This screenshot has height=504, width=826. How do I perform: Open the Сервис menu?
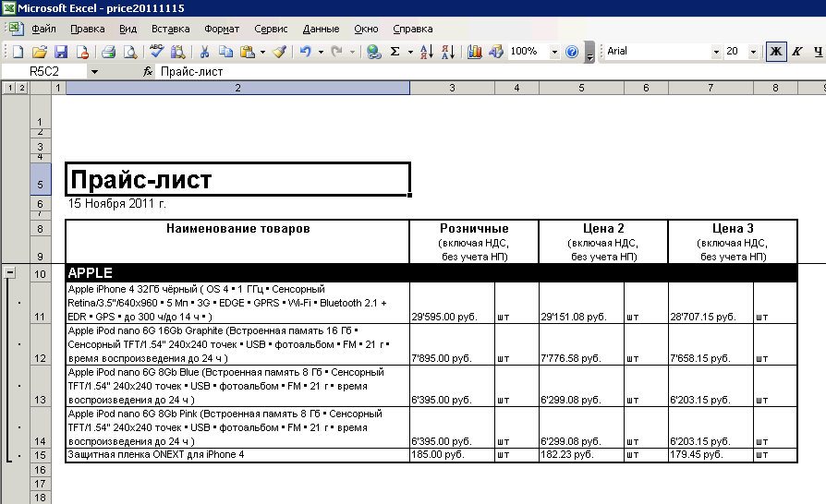(271, 29)
